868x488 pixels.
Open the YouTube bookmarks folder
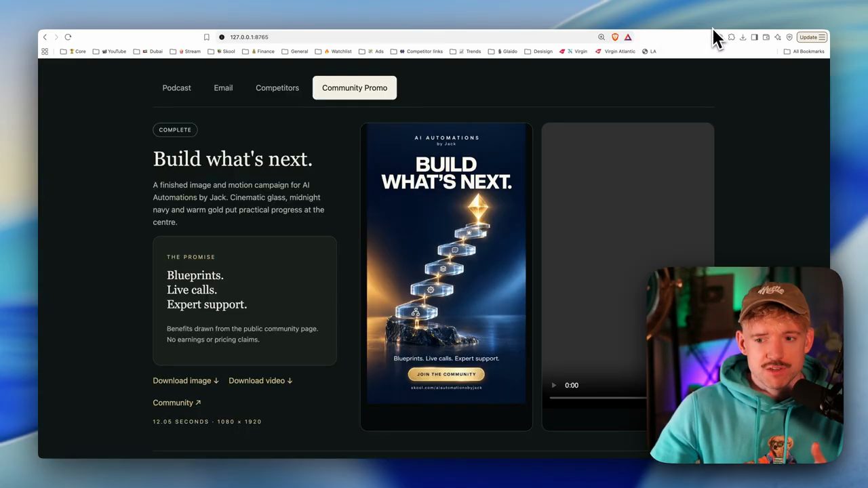tap(109, 52)
